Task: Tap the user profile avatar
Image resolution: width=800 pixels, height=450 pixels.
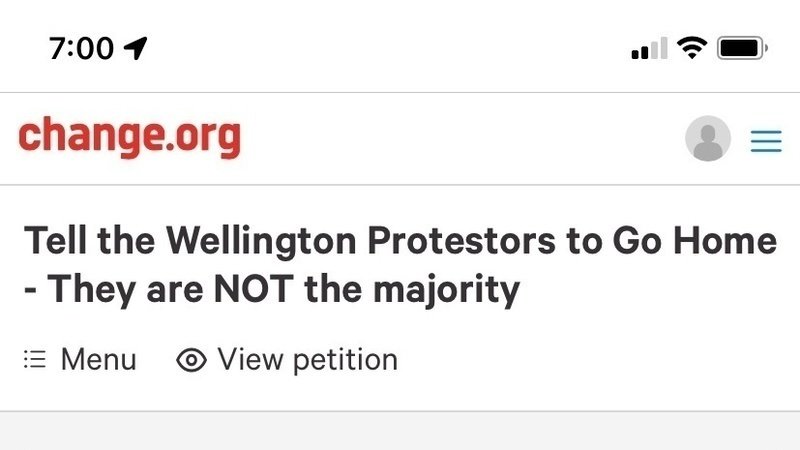Action: pyautogui.click(x=708, y=139)
